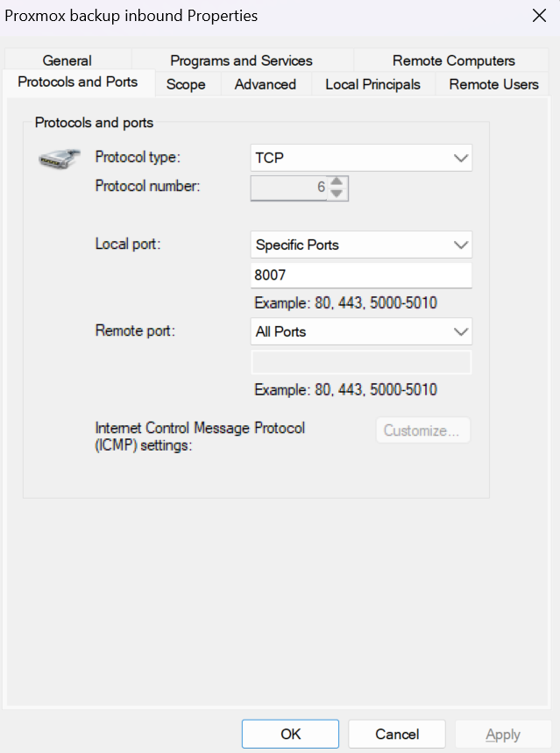Click the local port field containing 8007
Screen dimensions: 560x753
click(x=361, y=275)
